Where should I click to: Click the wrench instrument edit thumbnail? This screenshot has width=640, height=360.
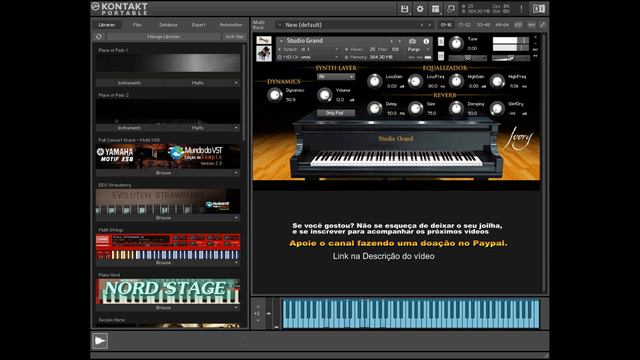264,40
